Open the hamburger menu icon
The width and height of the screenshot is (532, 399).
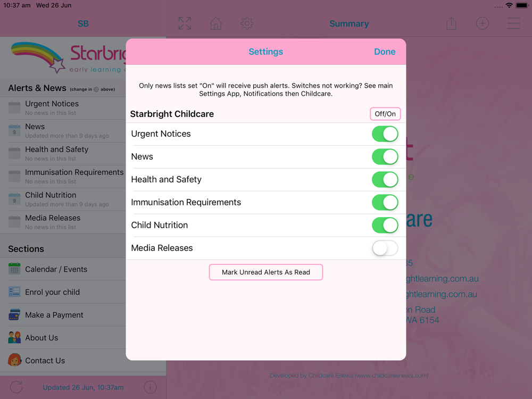click(513, 23)
